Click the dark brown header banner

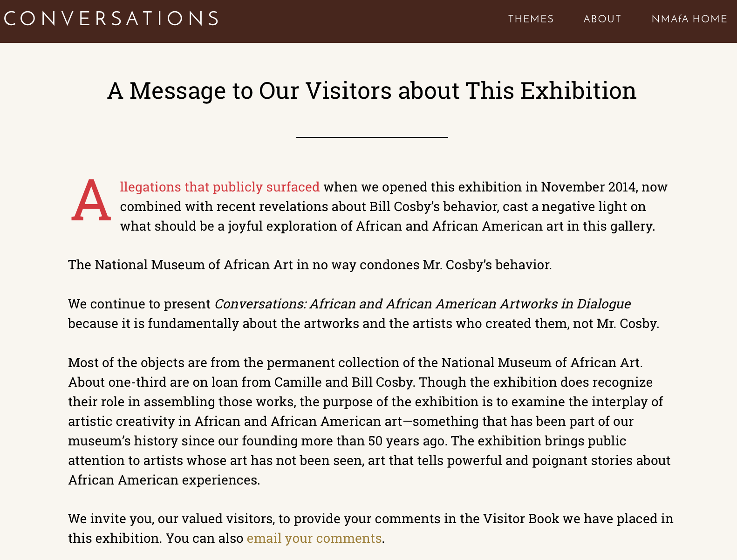point(368,20)
